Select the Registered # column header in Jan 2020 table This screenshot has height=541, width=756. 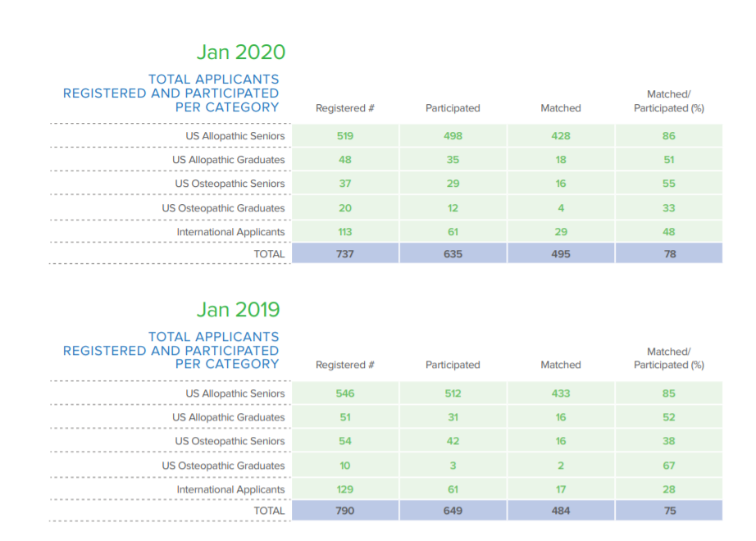344,108
